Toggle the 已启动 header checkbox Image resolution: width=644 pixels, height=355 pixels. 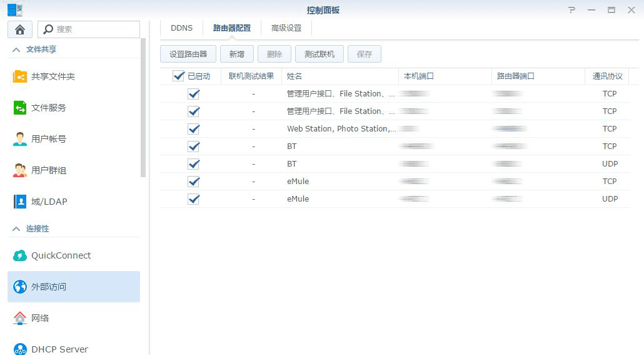(179, 76)
